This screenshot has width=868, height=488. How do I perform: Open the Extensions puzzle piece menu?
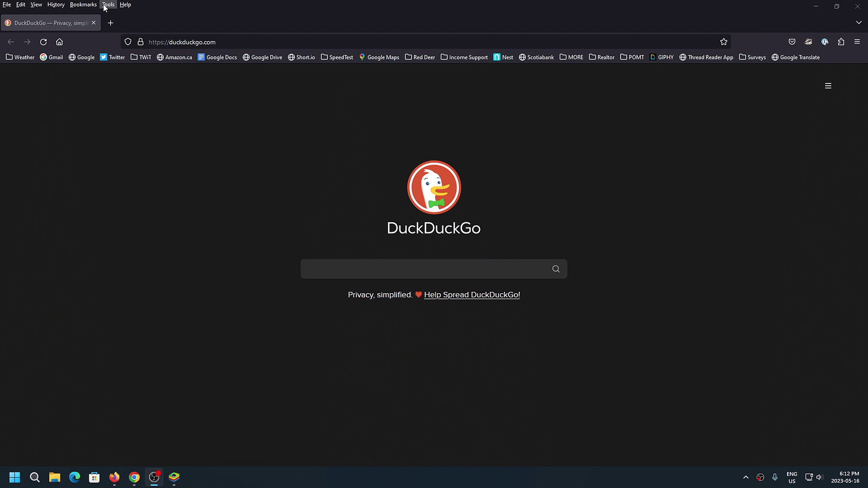(841, 42)
